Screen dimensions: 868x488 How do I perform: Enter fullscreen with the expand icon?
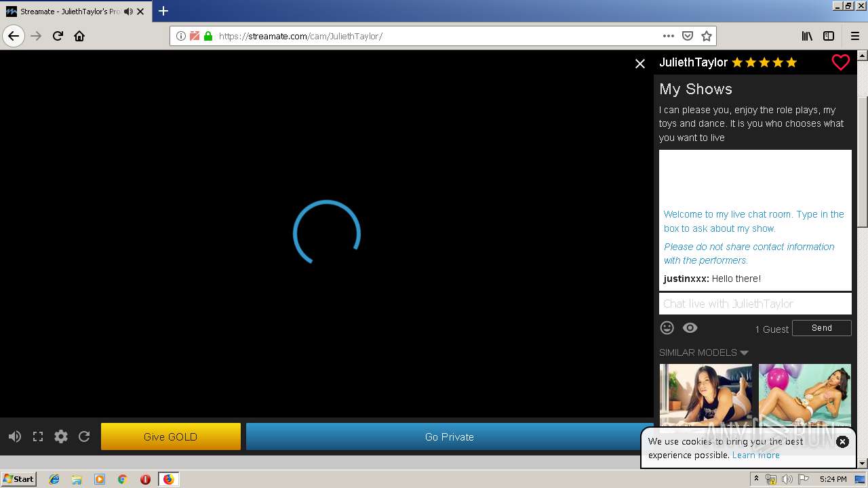click(x=38, y=436)
